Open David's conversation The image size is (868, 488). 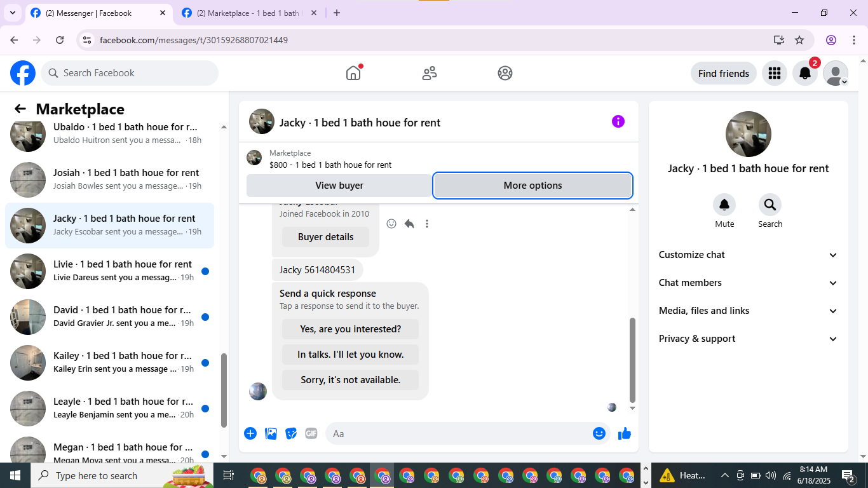(x=109, y=317)
